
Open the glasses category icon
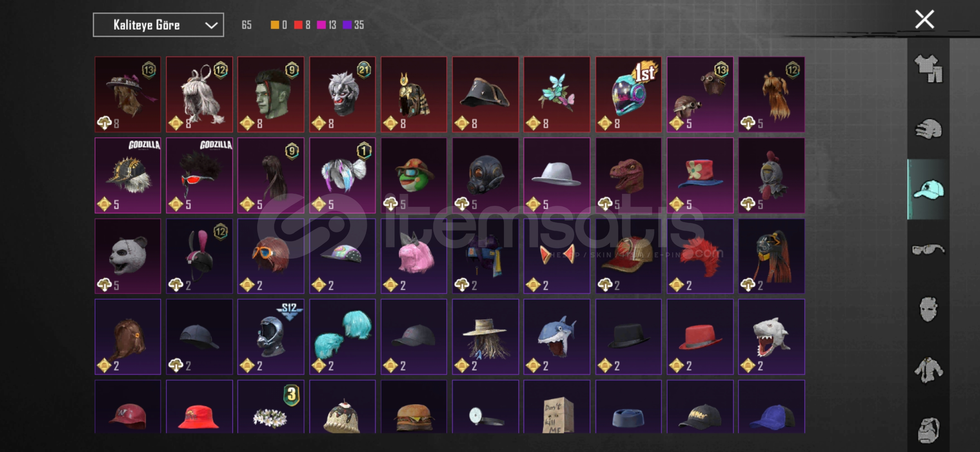click(x=928, y=249)
